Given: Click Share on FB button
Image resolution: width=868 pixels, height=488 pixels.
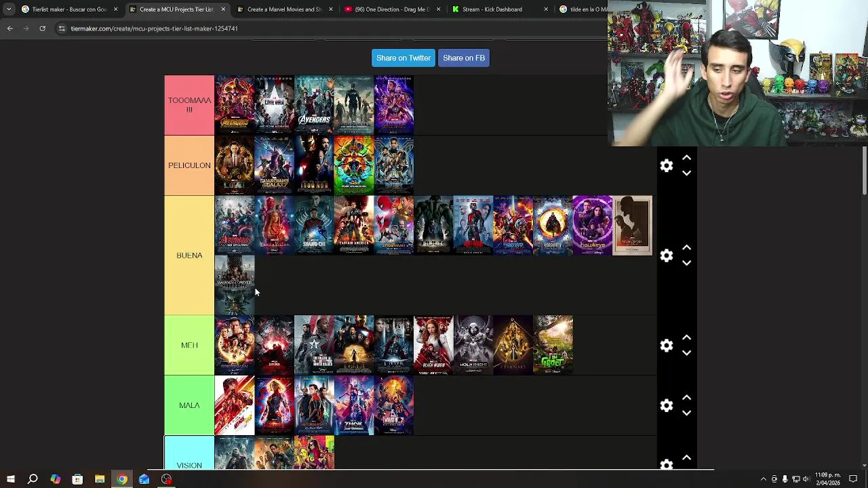Looking at the screenshot, I should [x=464, y=58].
